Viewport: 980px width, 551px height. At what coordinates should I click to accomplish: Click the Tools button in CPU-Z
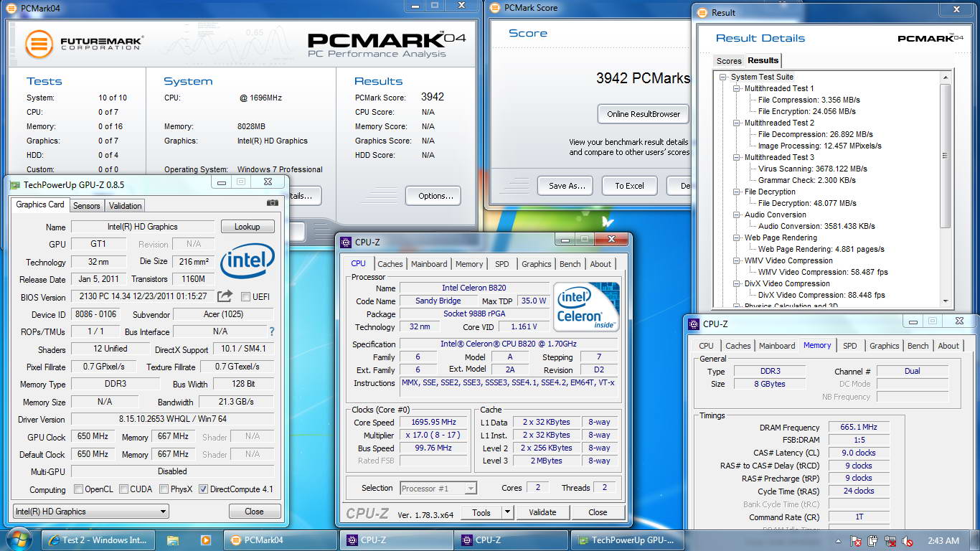click(x=481, y=512)
